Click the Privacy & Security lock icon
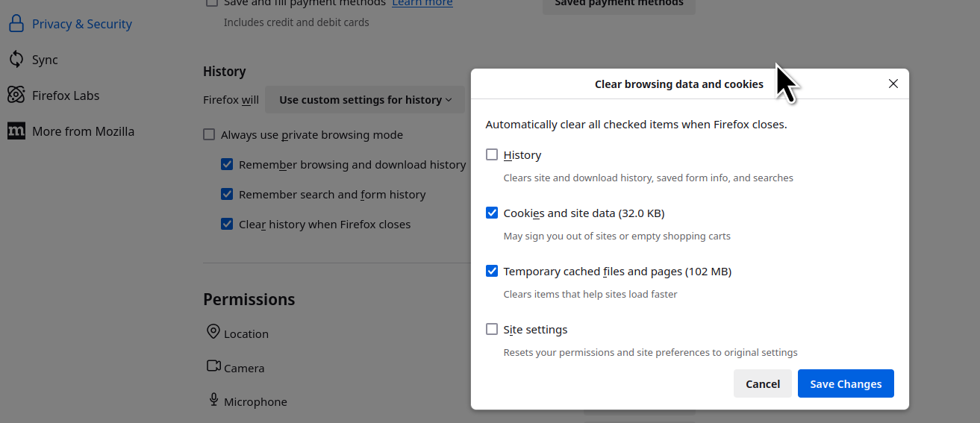Image resolution: width=980 pixels, height=423 pixels. click(16, 24)
